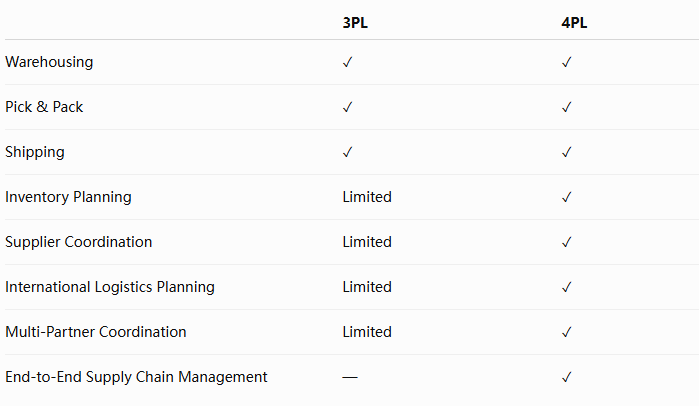This screenshot has width=699, height=406.
Task: Select International Logistics Planning row label
Action: coord(110,287)
